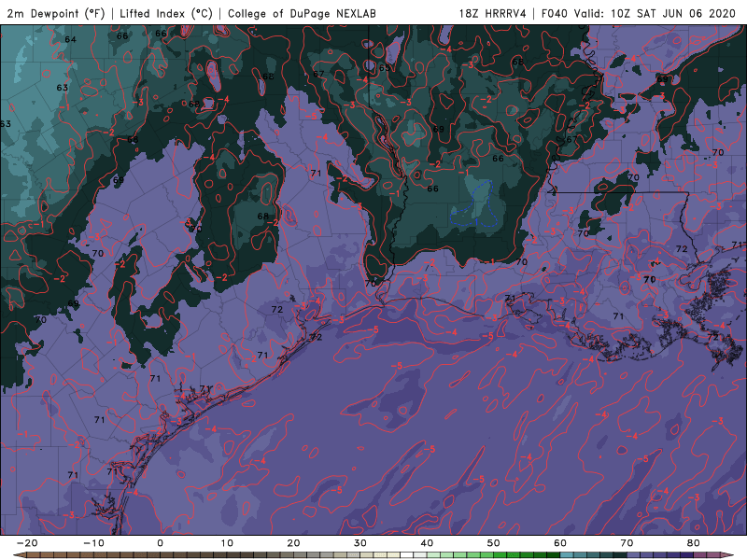747x560 pixels.
Task: Click the 0 label on the color scale
Action: click(160, 543)
